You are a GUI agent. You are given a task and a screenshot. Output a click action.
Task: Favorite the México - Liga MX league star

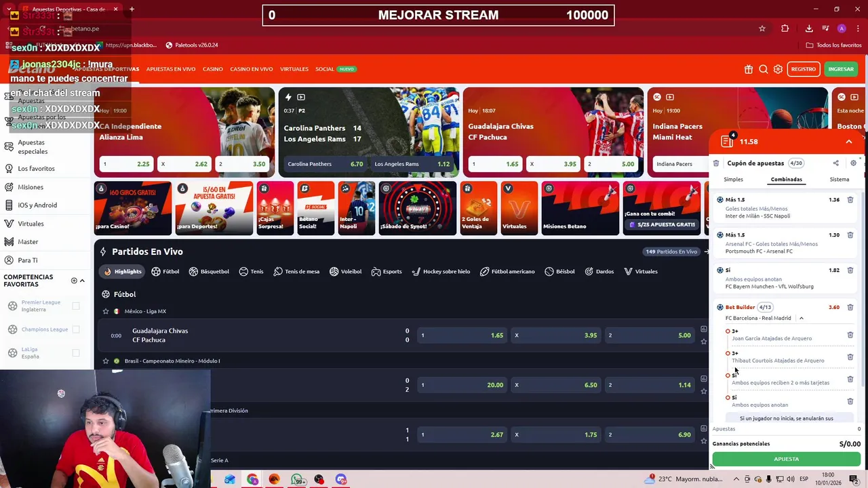coord(106,311)
